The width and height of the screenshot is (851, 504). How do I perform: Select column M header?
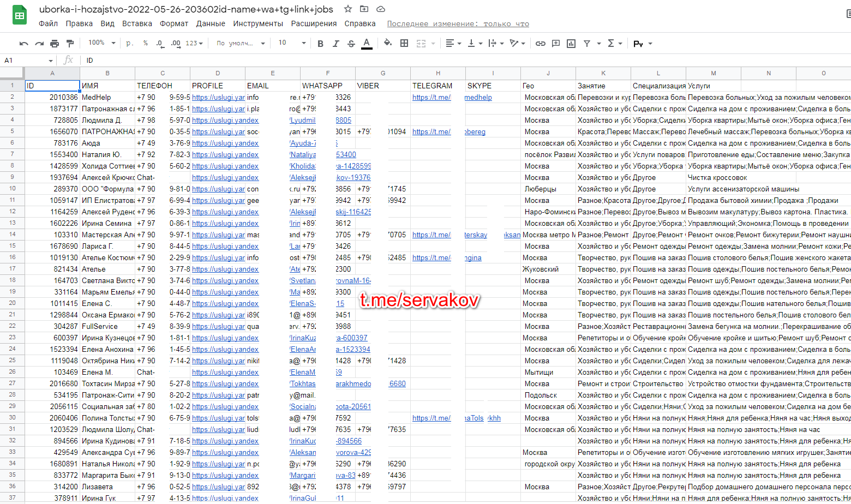click(x=714, y=73)
